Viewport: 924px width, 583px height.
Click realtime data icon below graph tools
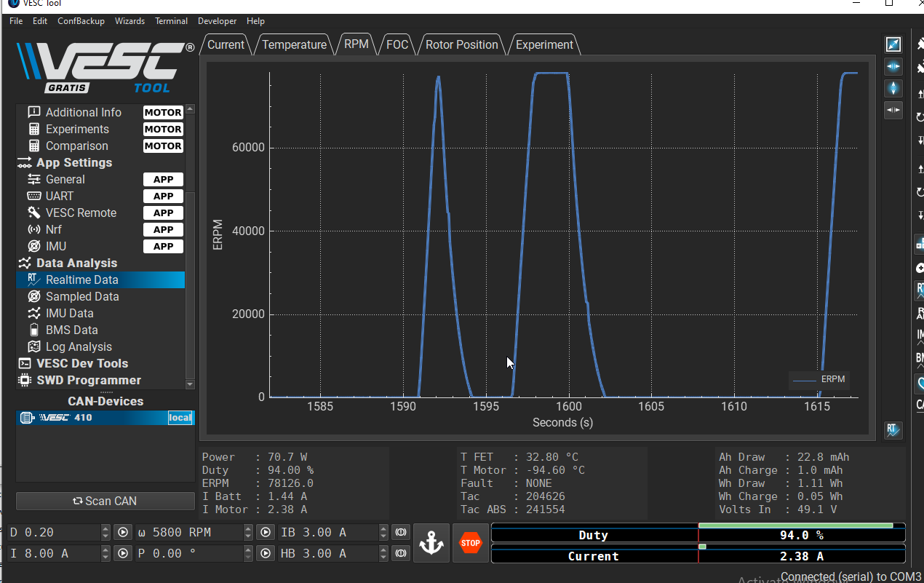click(893, 430)
